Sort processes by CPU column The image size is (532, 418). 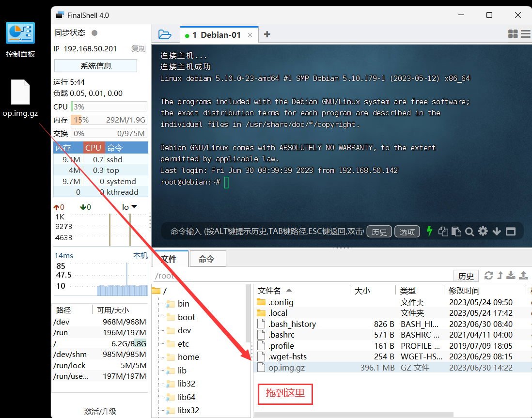click(93, 148)
